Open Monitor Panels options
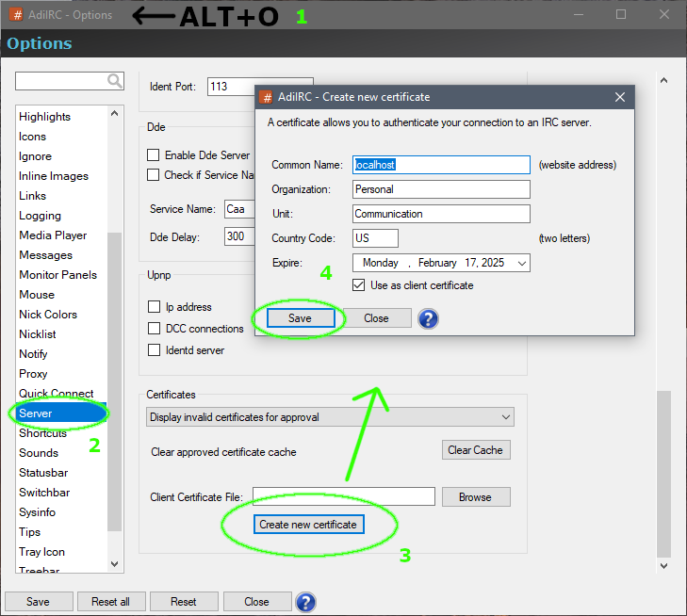Viewport: 687px width, 616px height. point(57,274)
